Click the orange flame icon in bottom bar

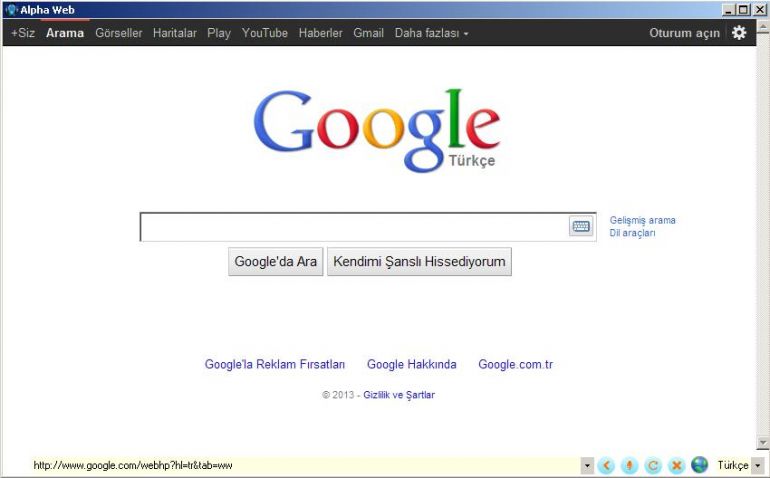629,465
